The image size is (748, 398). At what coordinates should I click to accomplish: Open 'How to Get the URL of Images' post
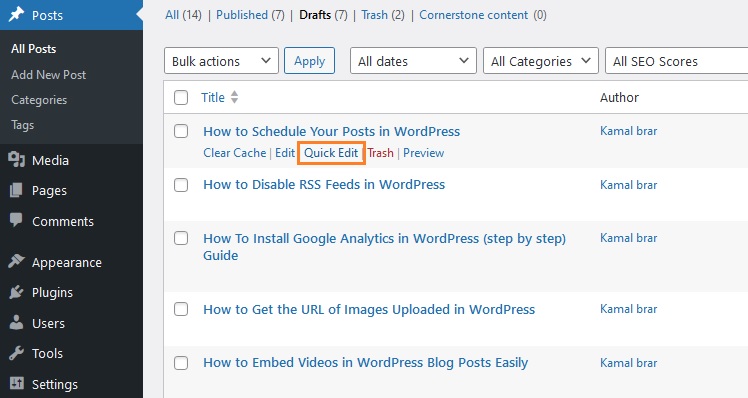click(369, 309)
